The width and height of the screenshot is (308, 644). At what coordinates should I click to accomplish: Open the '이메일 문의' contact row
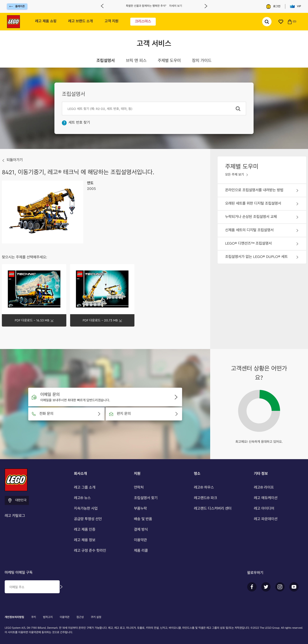point(105,397)
